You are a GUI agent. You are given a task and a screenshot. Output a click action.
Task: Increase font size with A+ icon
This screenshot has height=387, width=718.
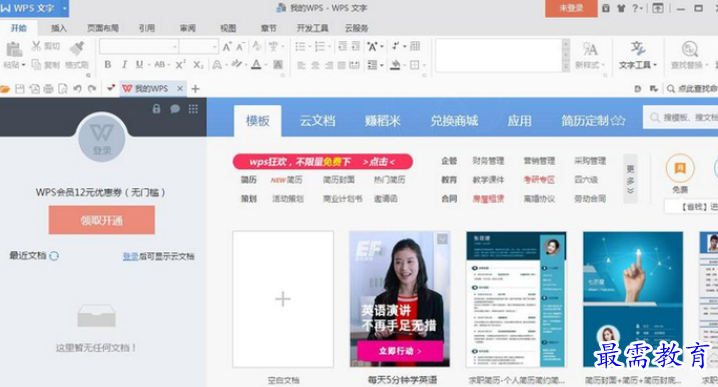227,46
